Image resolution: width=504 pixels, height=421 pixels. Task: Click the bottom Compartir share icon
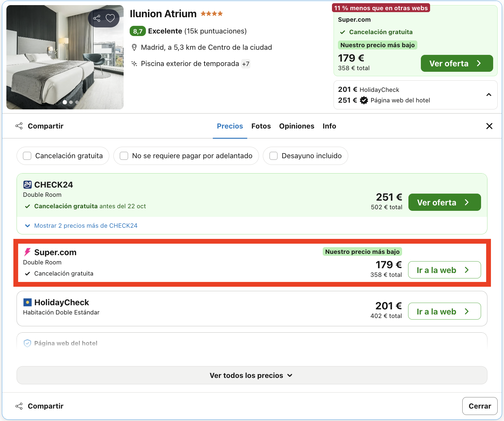point(19,406)
